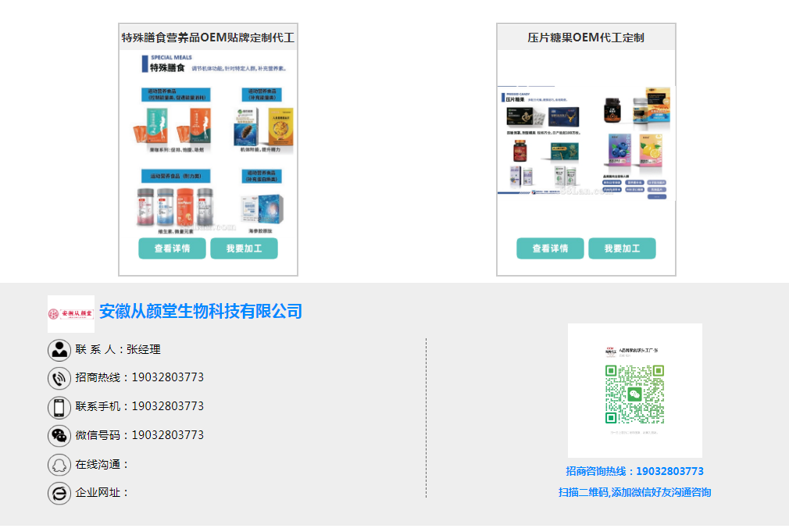Click 查看详情 under 特殊膳食 product
The height and width of the screenshot is (532, 789).
[x=172, y=248]
